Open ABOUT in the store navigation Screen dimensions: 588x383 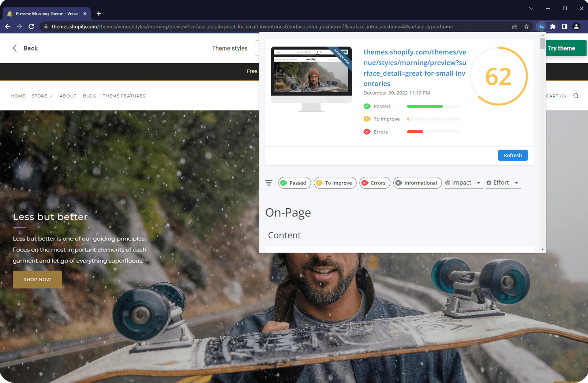click(68, 96)
